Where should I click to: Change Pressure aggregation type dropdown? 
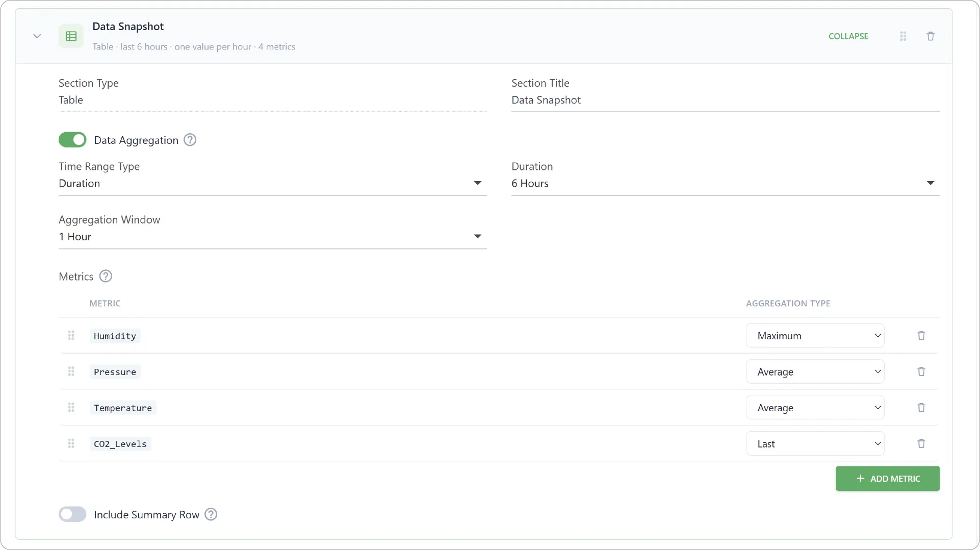815,371
